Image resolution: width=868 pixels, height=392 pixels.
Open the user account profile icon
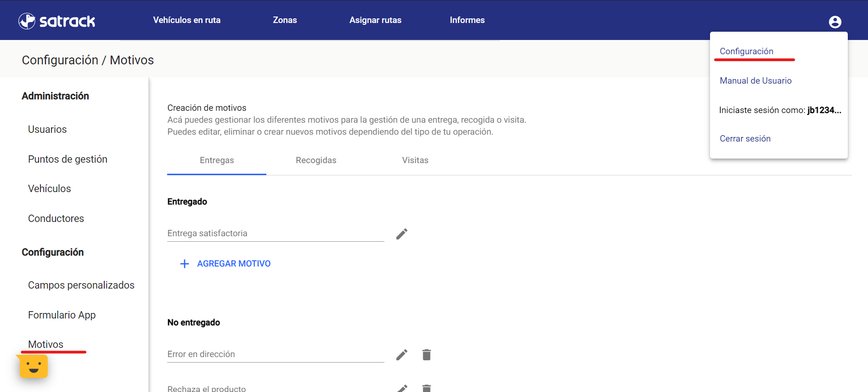(x=835, y=22)
